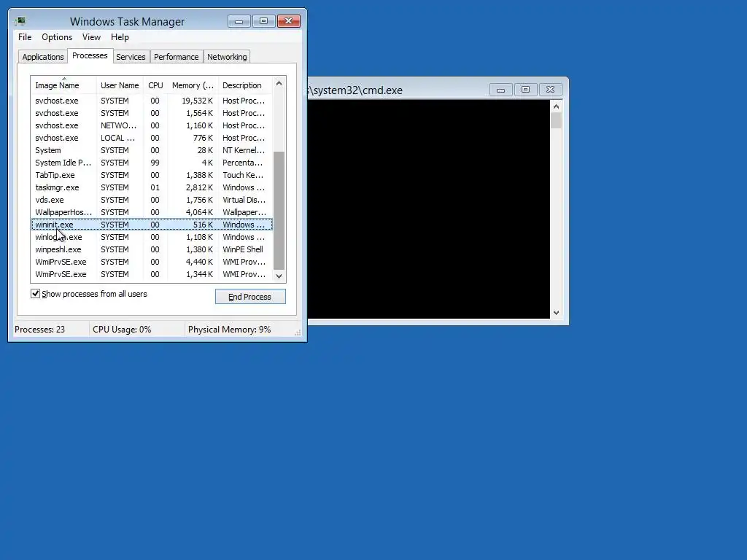
Task: Click the Virtual Dis... description cell
Action: click(244, 200)
